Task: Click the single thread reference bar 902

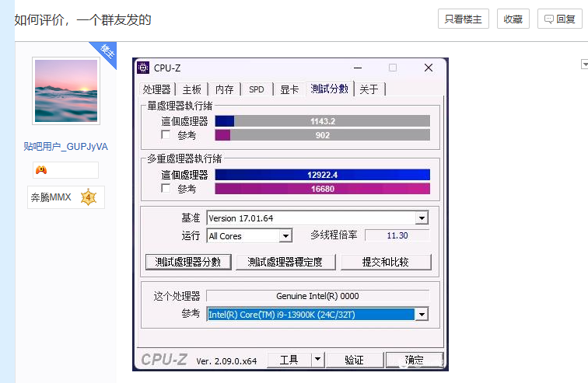Action: [x=323, y=135]
